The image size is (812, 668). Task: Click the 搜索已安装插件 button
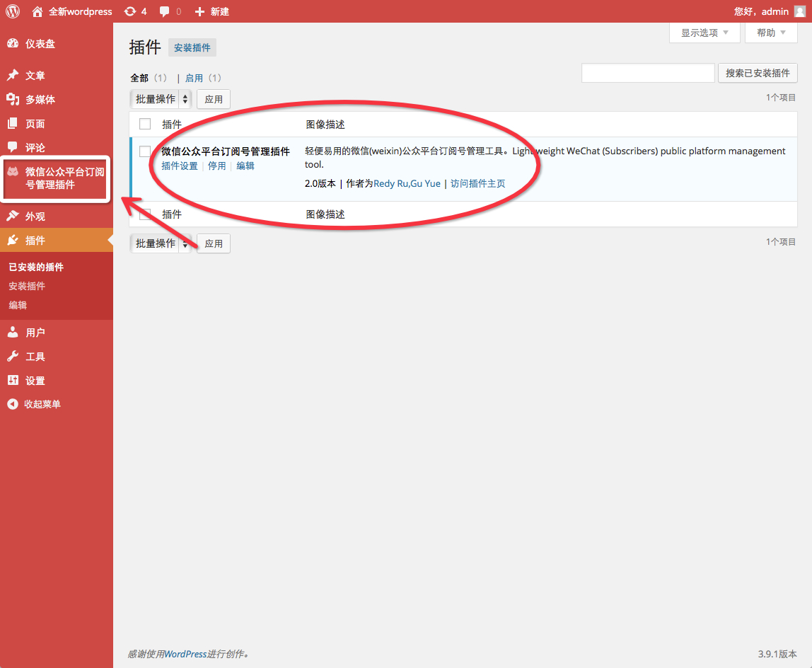tap(758, 73)
